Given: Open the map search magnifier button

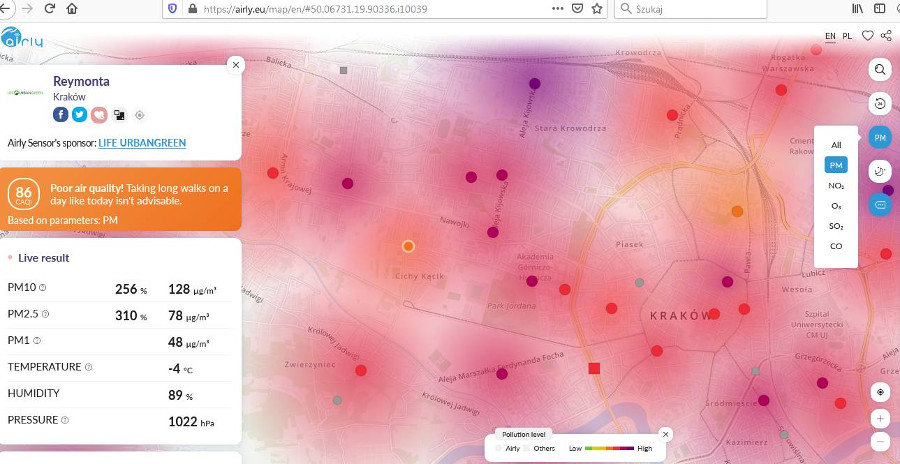Looking at the screenshot, I should (x=880, y=70).
